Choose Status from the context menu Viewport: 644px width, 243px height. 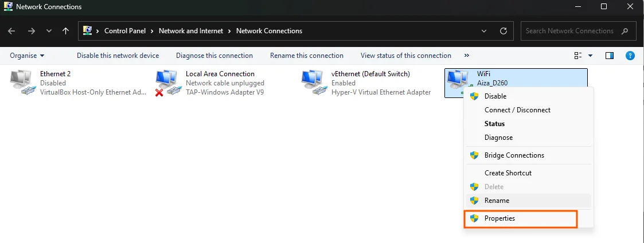[528, 124]
